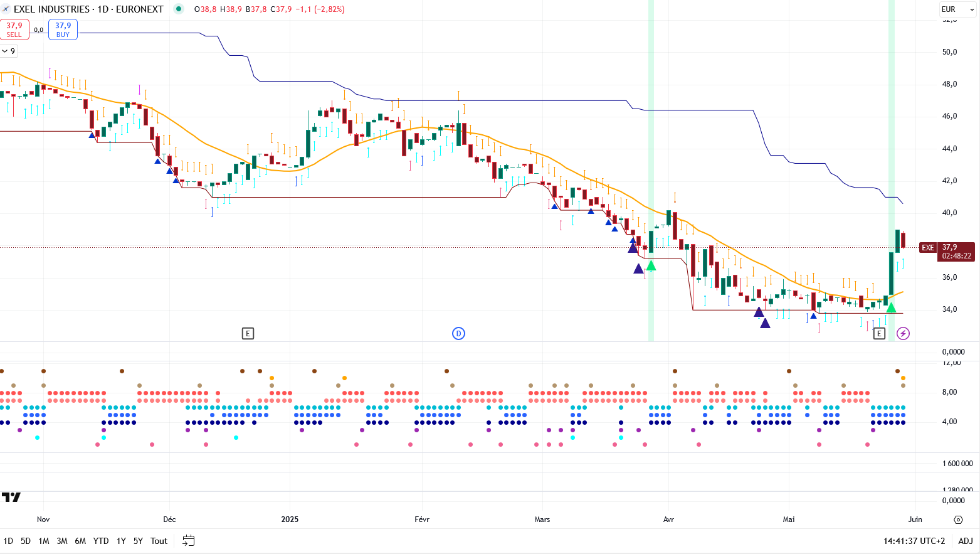
Task: Open the go-to-date calendar icon
Action: click(x=188, y=540)
